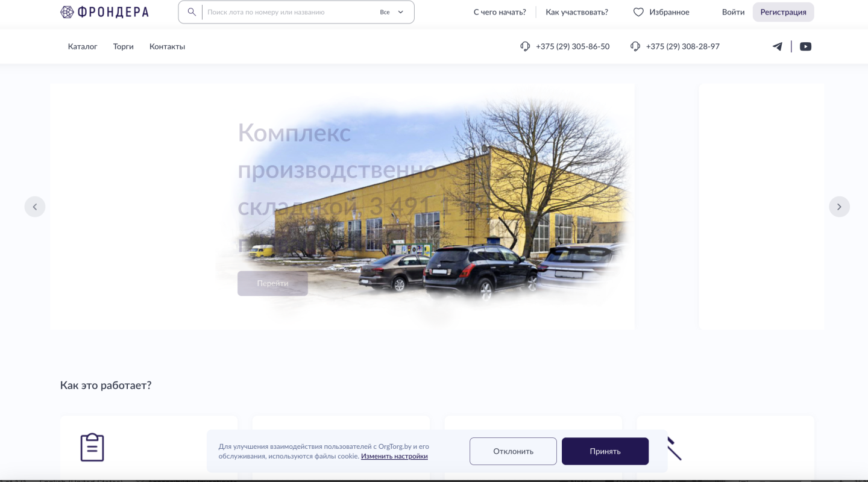This screenshot has width=868, height=482.
Task: Navigate to Контакты page
Action: coord(167,46)
